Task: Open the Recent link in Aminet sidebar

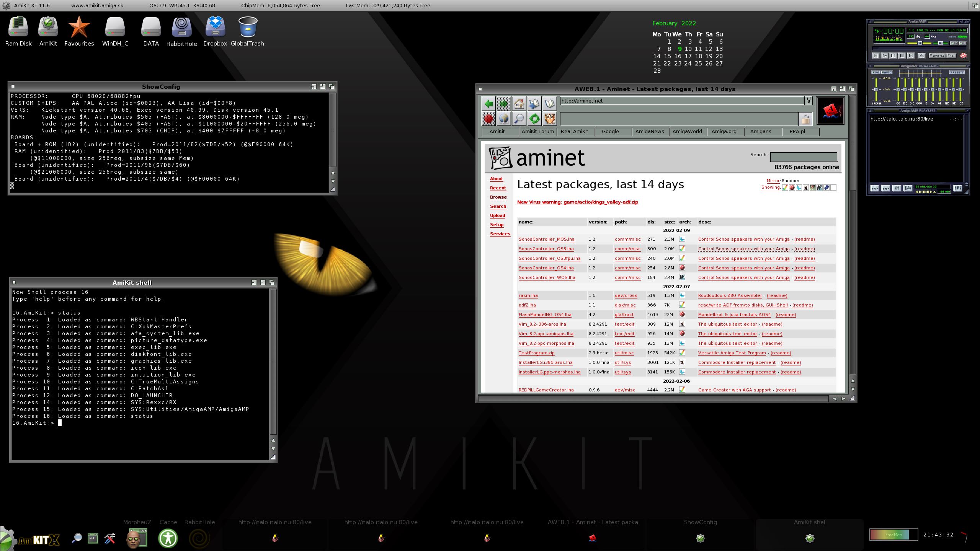Action: (498, 188)
